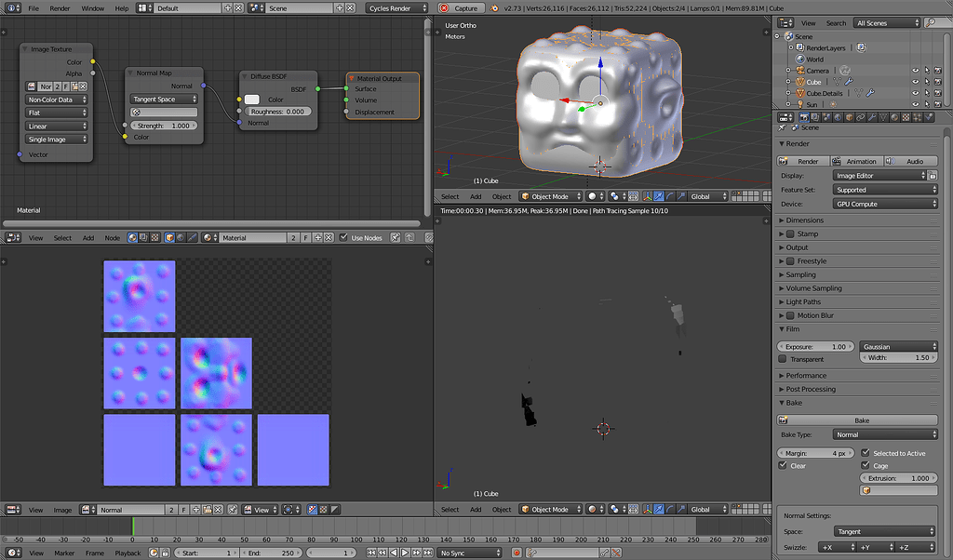
Task: Click the Search menu in outliner header
Action: tap(836, 23)
